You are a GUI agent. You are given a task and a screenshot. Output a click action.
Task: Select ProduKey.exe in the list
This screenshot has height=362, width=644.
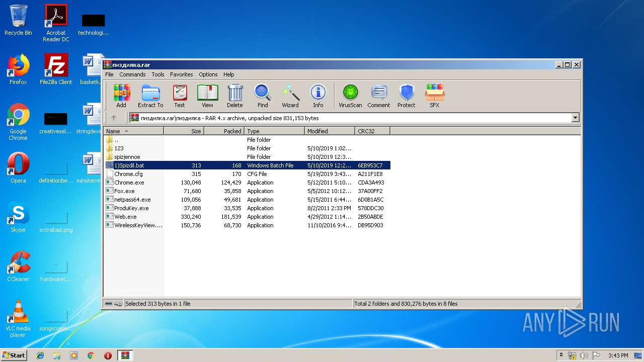pyautogui.click(x=247, y=208)
